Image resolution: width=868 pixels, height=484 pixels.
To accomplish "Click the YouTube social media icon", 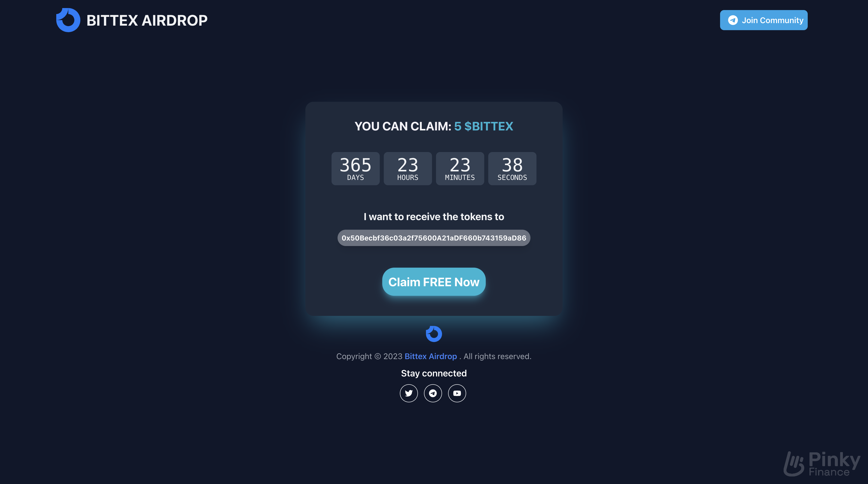I will click(456, 393).
